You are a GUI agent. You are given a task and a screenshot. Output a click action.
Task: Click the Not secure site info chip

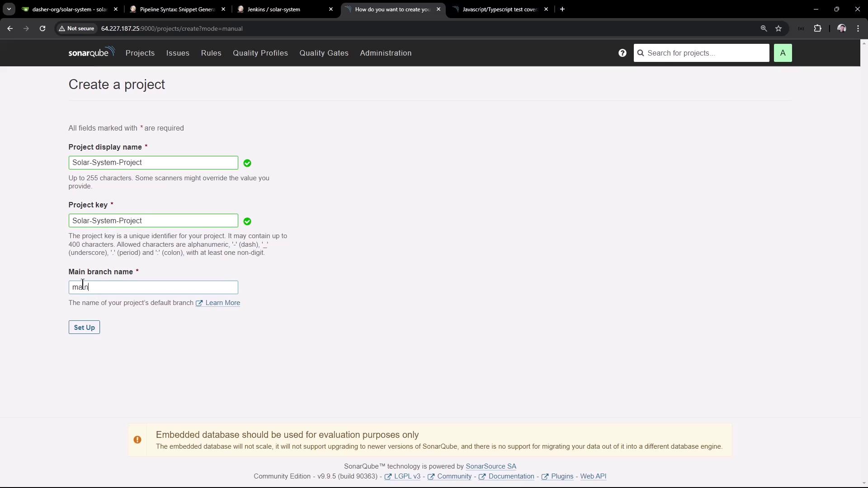(76, 28)
